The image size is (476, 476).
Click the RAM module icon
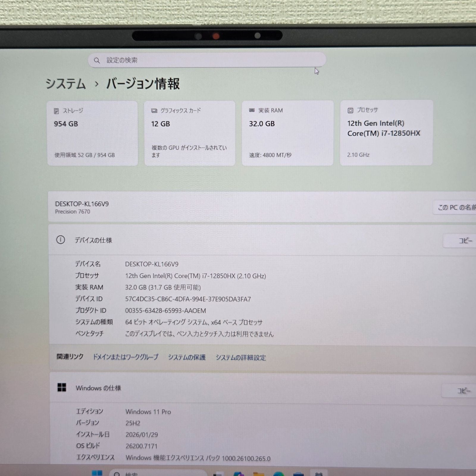tap(252, 110)
